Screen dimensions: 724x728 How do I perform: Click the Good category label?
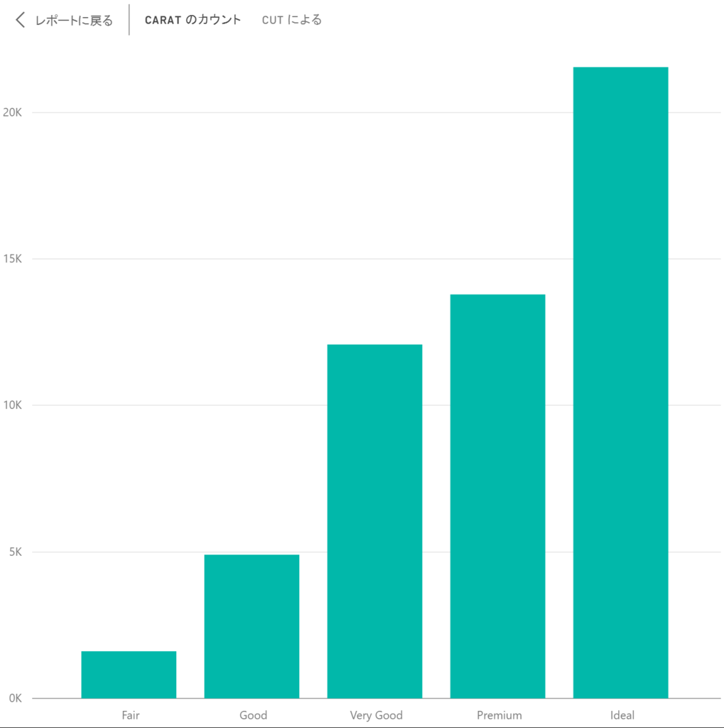[x=254, y=715]
